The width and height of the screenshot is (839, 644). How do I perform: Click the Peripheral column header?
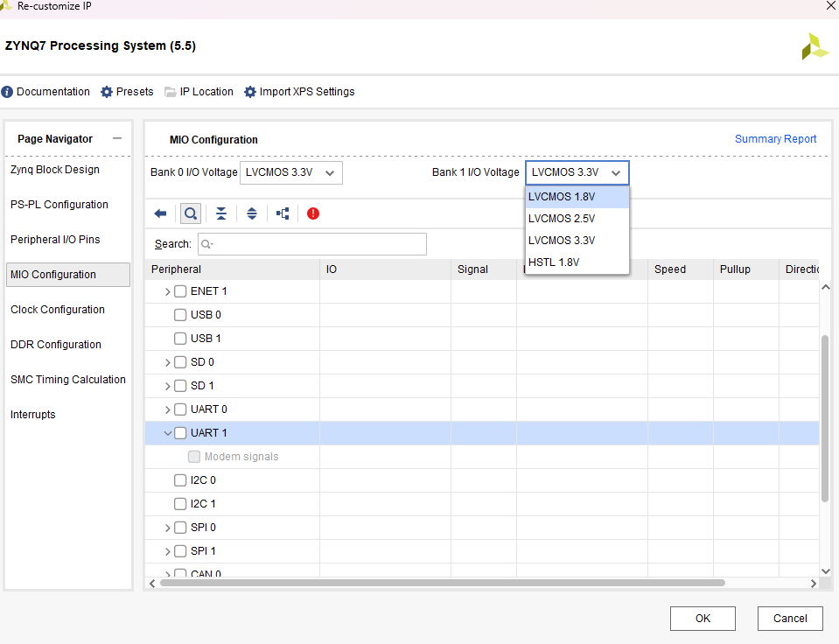(x=232, y=269)
